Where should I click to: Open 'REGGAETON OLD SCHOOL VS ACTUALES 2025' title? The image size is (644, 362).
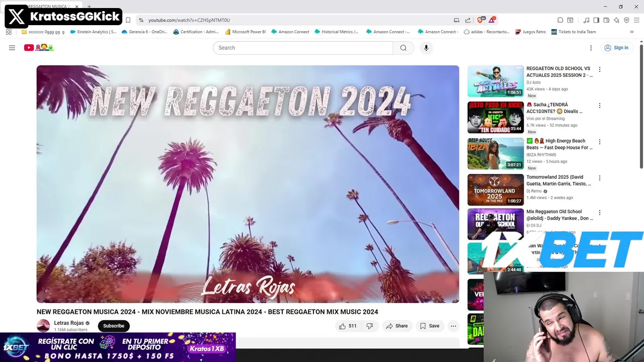pos(559,72)
